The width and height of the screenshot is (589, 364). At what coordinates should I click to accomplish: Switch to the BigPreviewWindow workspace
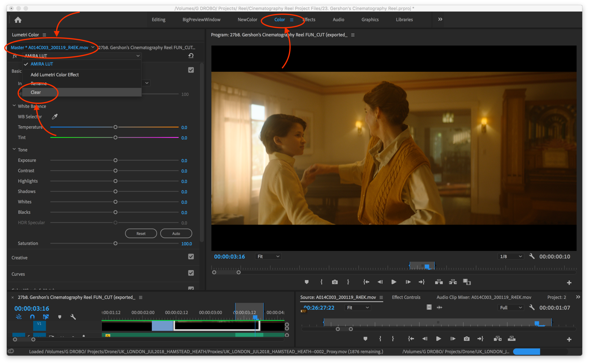point(201,20)
